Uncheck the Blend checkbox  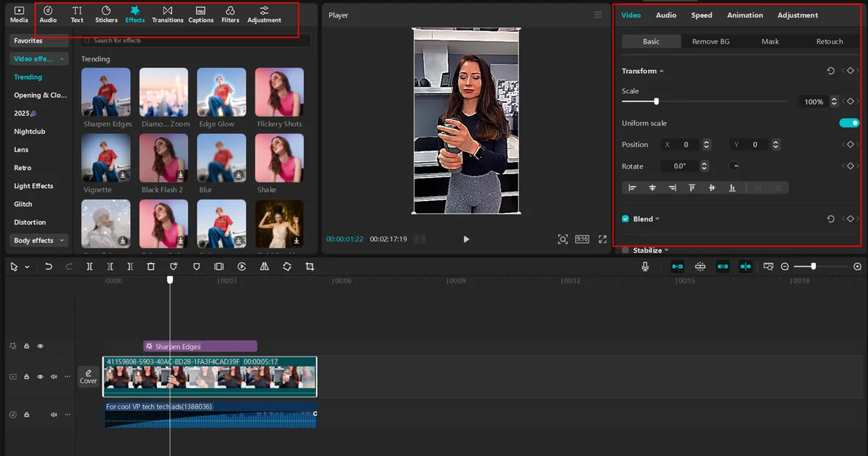coord(626,219)
